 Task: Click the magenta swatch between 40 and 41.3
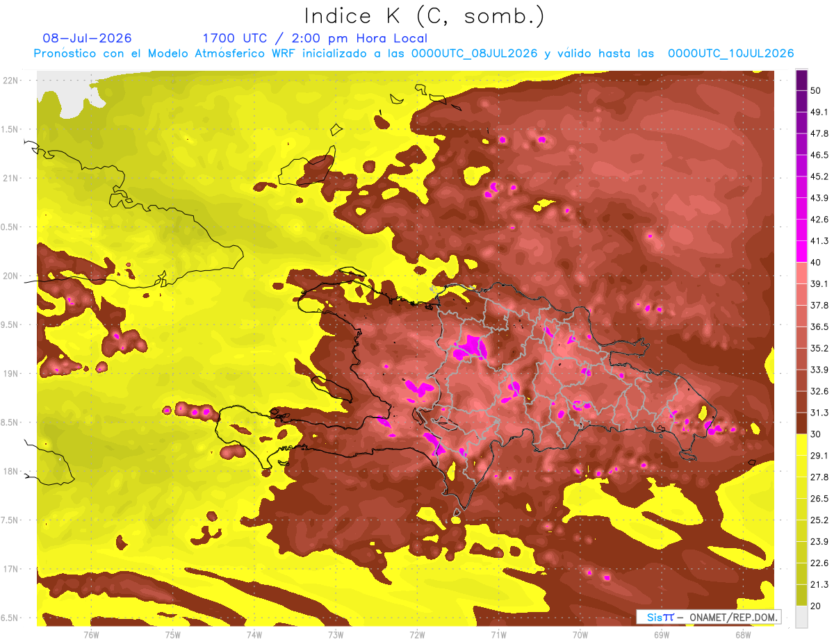click(x=801, y=251)
